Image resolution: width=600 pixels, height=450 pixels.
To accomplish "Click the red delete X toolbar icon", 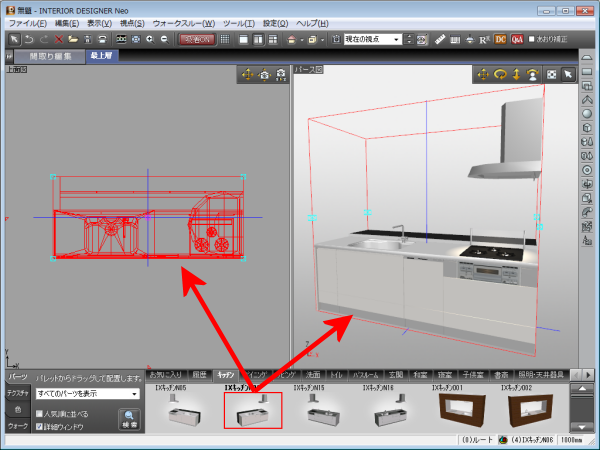I will click(x=60, y=39).
